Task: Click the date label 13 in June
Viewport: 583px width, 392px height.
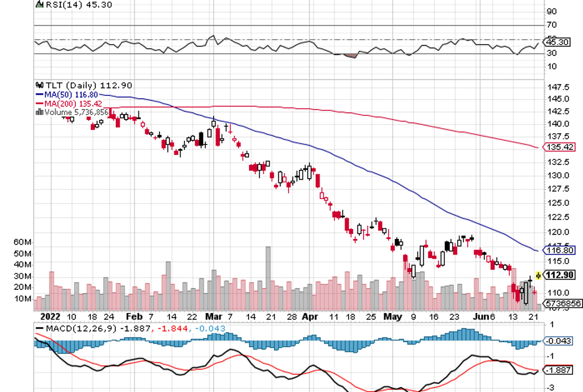Action: click(513, 317)
